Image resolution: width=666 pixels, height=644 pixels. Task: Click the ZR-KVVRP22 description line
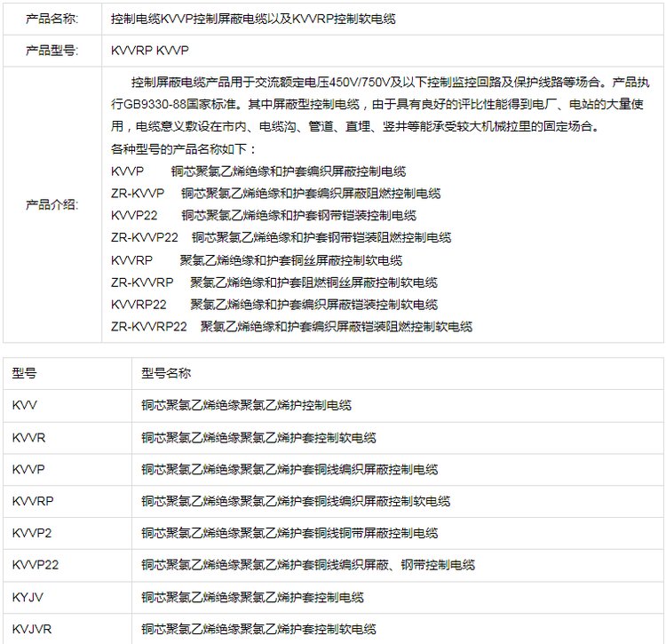pyautogui.click(x=291, y=327)
